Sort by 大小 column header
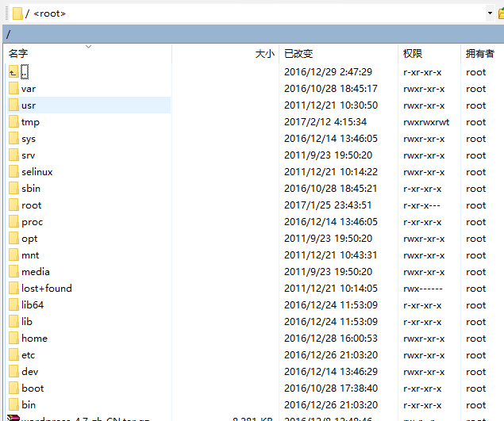Image resolution: width=504 pixels, height=421 pixels. click(264, 54)
